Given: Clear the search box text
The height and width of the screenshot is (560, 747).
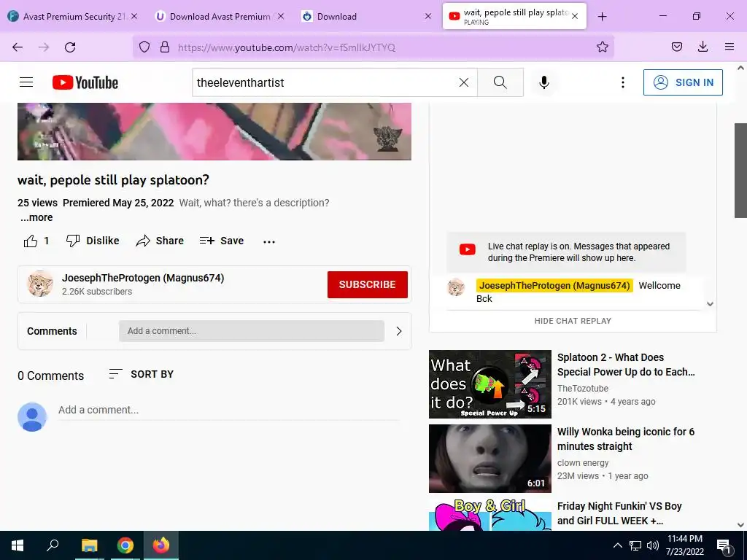Looking at the screenshot, I should pyautogui.click(x=463, y=82).
